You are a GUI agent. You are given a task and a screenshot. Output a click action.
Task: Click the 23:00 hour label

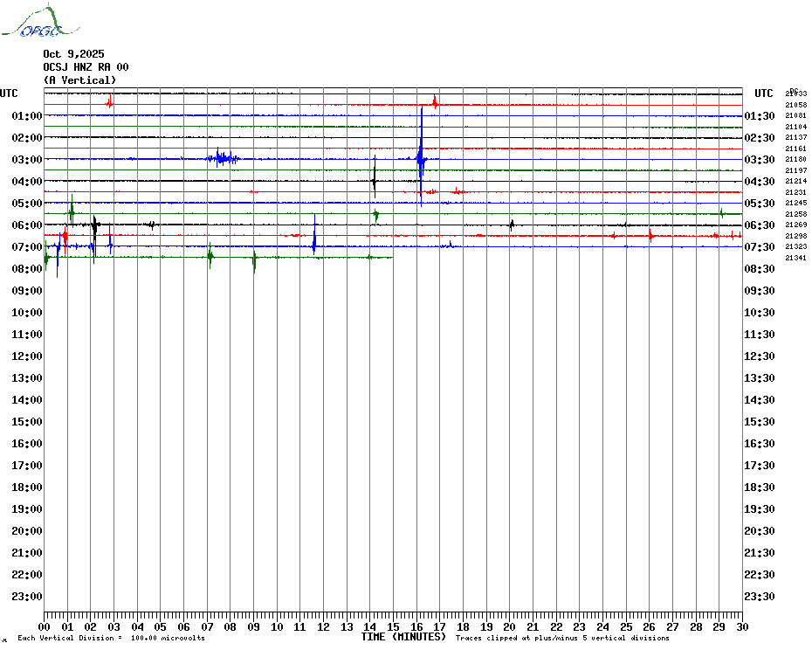[27, 596]
